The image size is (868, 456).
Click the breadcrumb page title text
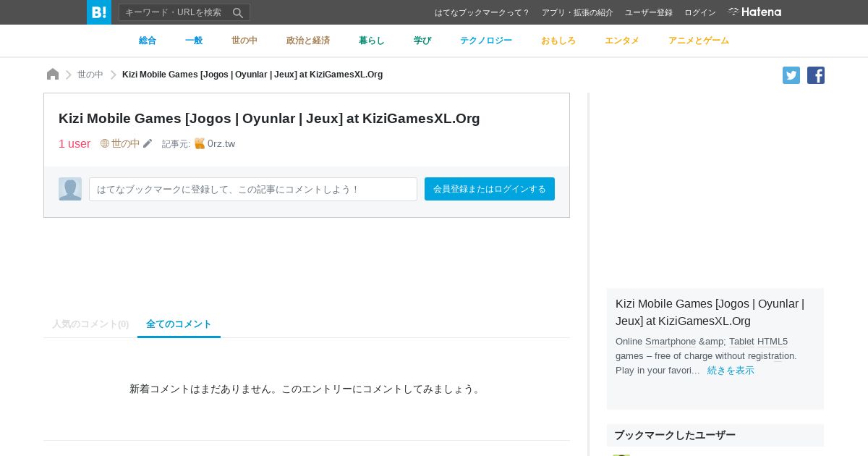[252, 75]
